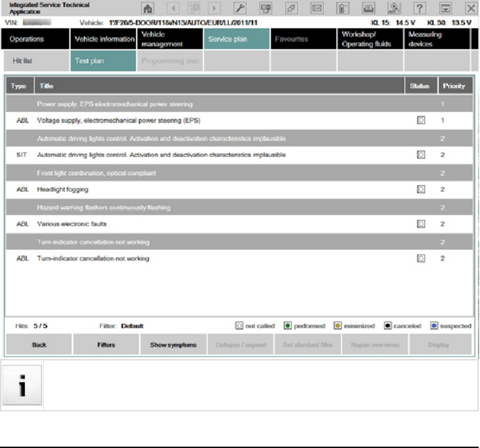The image size is (480, 448).
Task: Sort by the Priority column header
Action: (456, 86)
